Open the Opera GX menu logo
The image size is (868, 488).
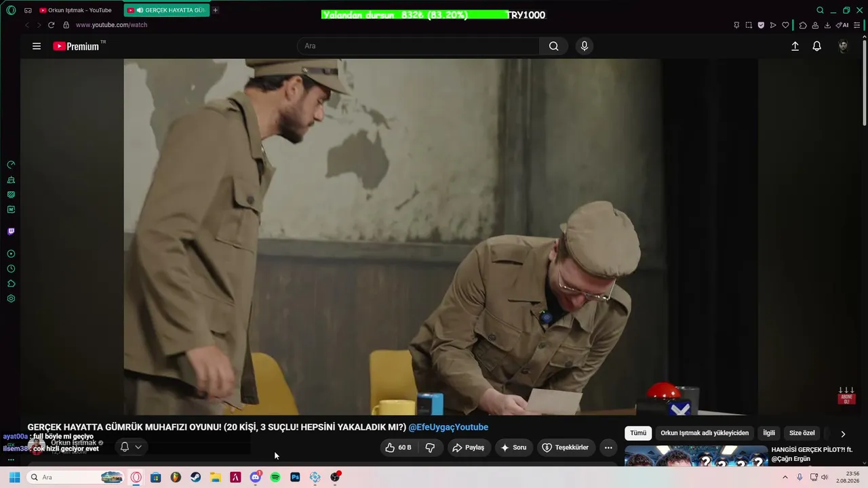pos(11,10)
